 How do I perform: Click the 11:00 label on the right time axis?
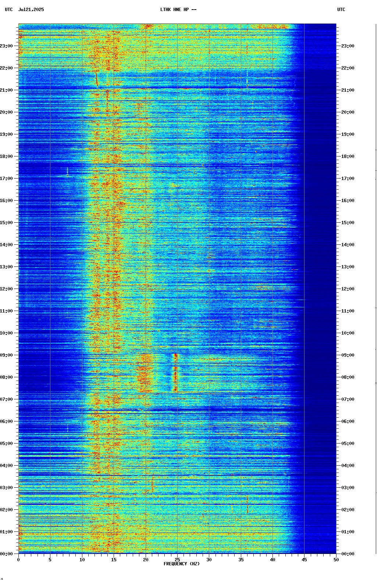pyautogui.click(x=348, y=311)
